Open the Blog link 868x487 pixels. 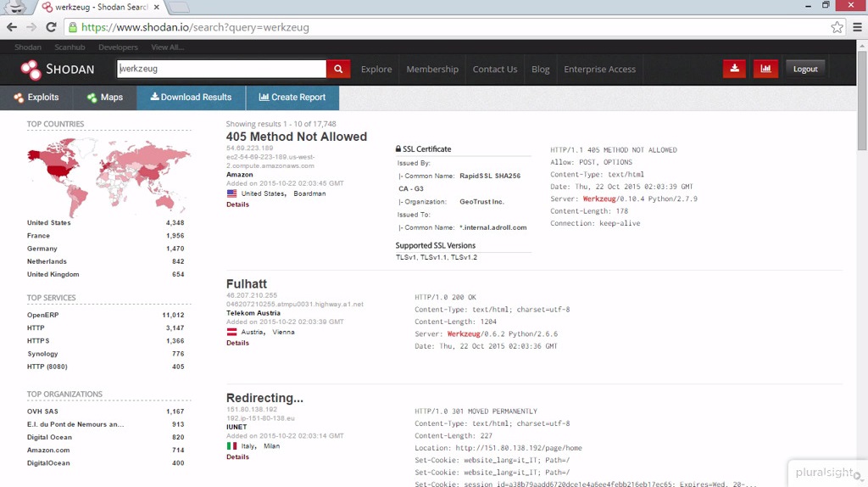tap(540, 70)
